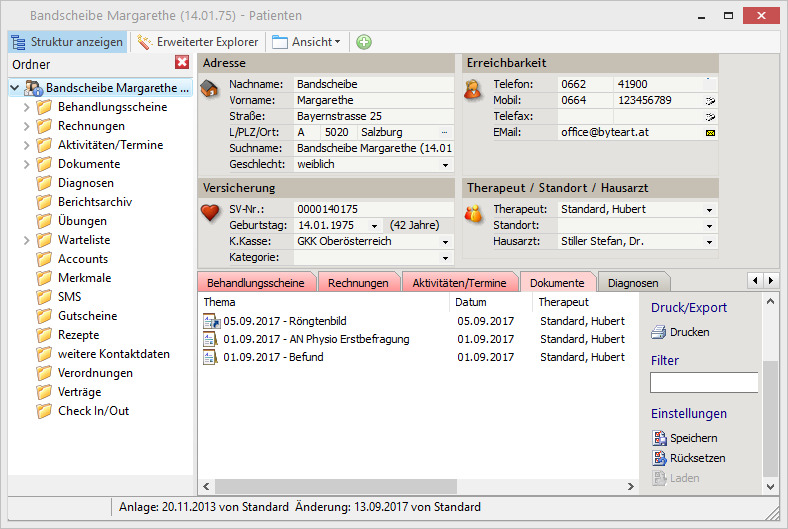Screen dimensions: 788x529
Task: Open the Ansicht dropdown menu
Action: [307, 42]
